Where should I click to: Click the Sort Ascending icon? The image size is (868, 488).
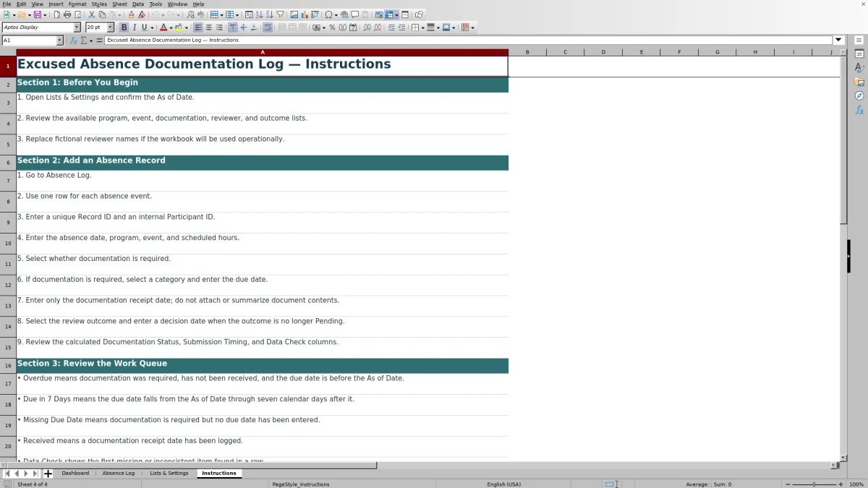258,14
